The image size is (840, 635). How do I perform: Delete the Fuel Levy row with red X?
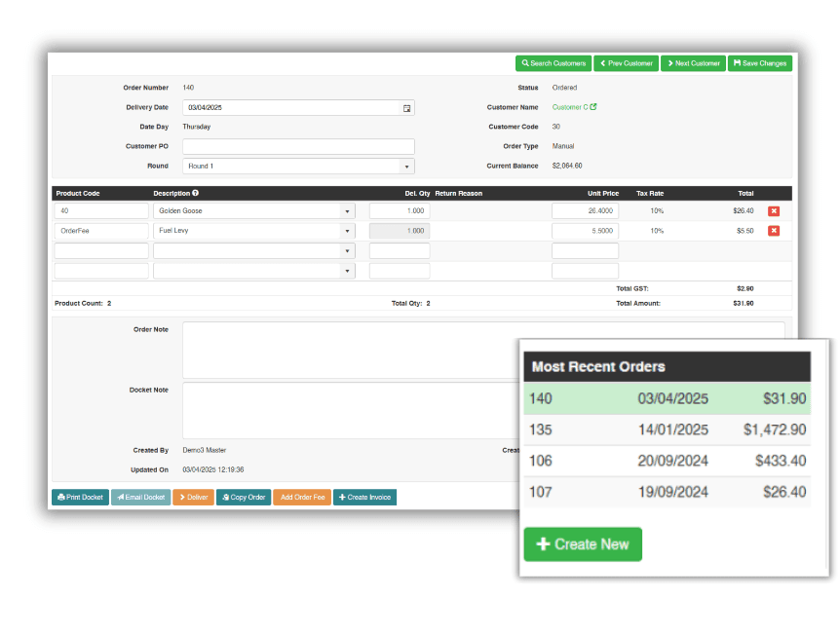(x=775, y=230)
